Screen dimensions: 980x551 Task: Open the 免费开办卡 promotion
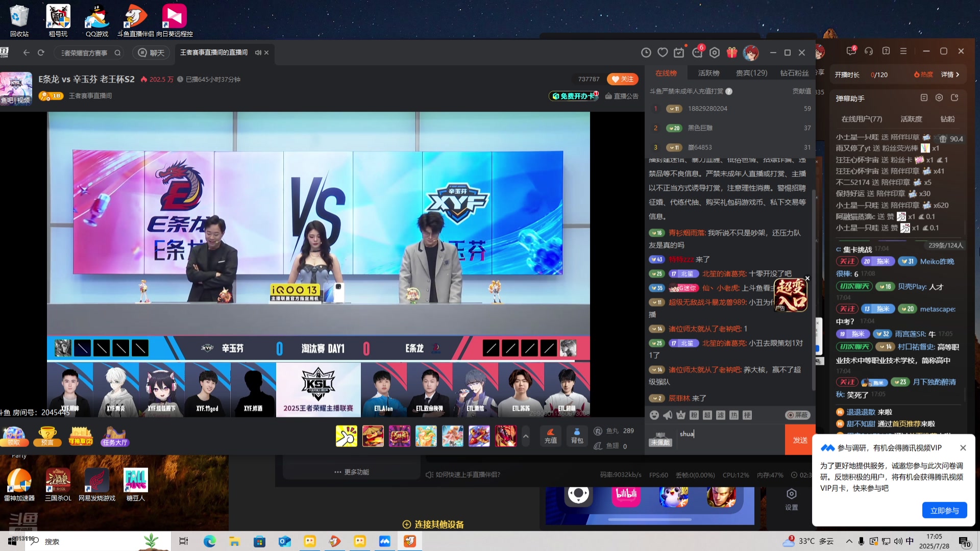coord(574,96)
